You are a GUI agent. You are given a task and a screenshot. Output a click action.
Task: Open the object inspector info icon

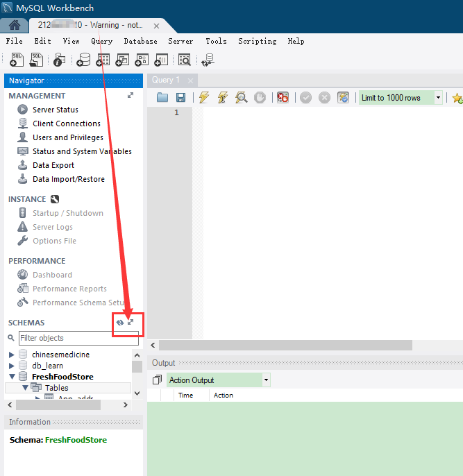(x=60, y=60)
